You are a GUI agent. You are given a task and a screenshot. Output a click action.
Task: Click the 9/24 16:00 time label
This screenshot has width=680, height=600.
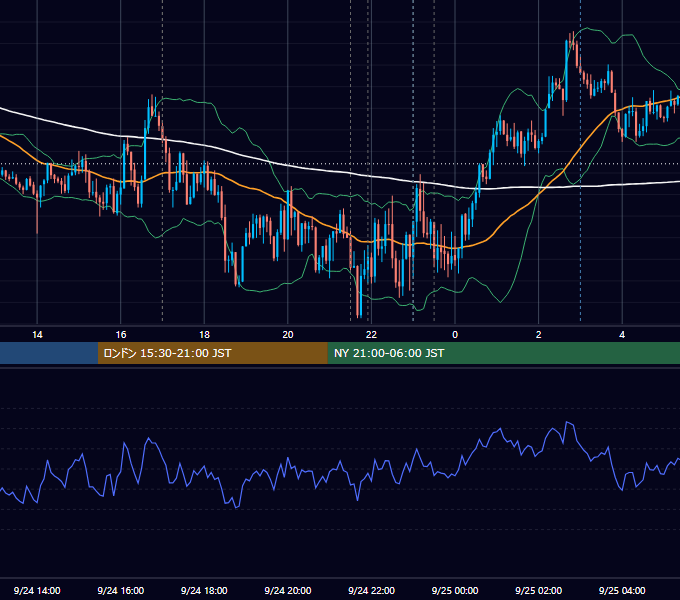(121, 590)
